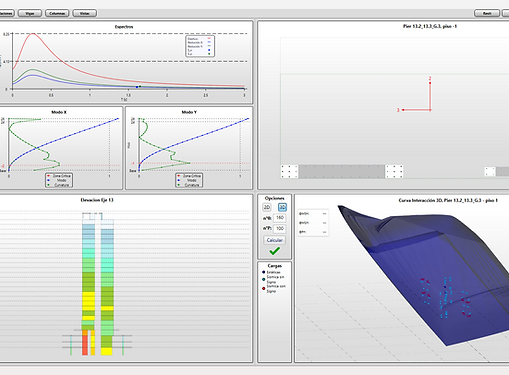
Task: Select the 3D view option
Action: (x=282, y=207)
